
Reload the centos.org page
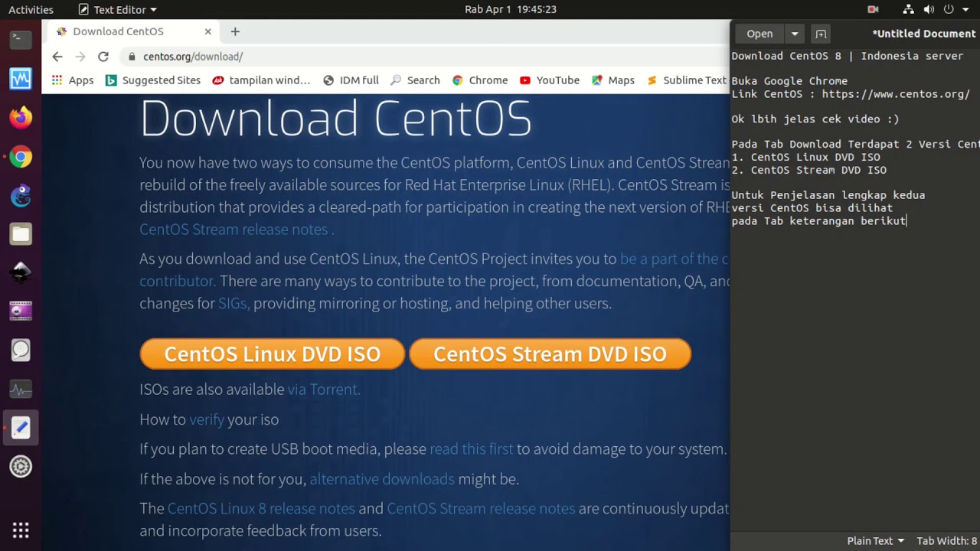[x=103, y=57]
